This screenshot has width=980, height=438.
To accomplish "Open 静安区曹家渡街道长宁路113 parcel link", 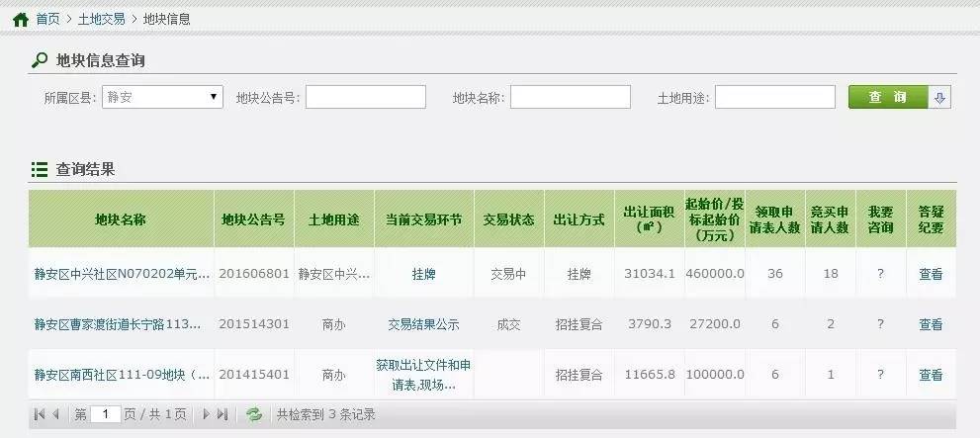I will coord(118,324).
